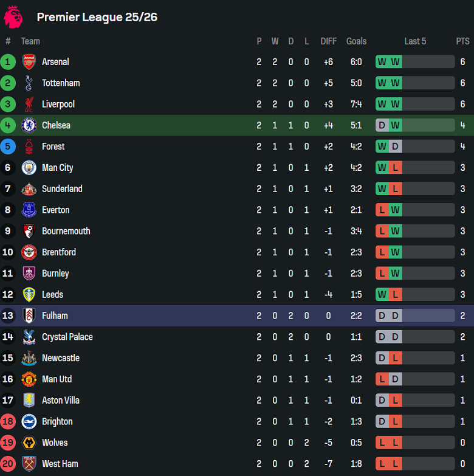This screenshot has width=474, height=476.
Task: Click the Arsenal club crest
Action: pos(29,61)
